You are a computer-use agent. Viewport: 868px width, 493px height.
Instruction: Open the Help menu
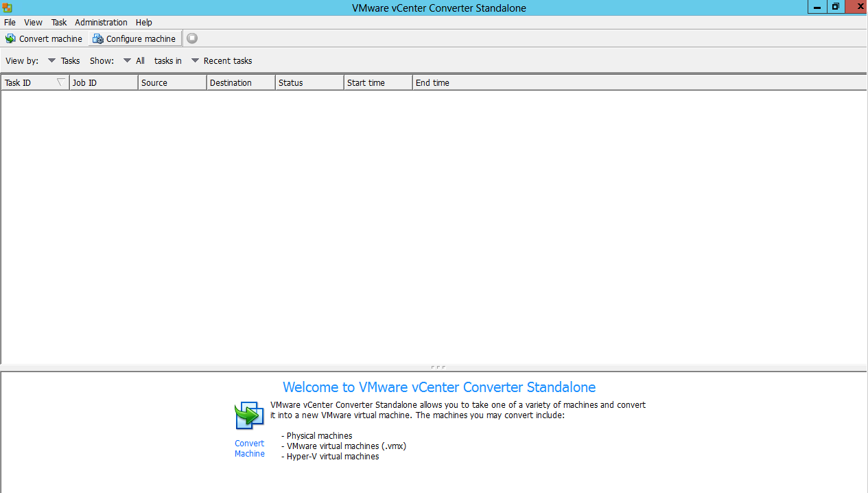pyautogui.click(x=144, y=23)
